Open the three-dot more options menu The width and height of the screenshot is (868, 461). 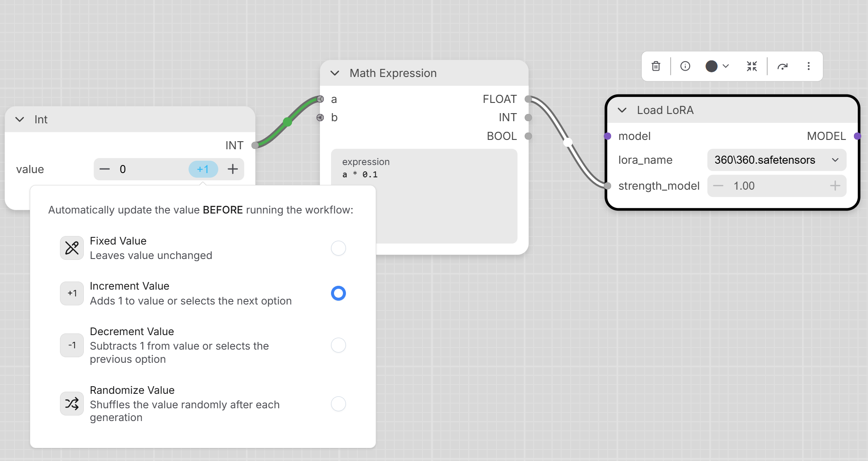coord(808,66)
